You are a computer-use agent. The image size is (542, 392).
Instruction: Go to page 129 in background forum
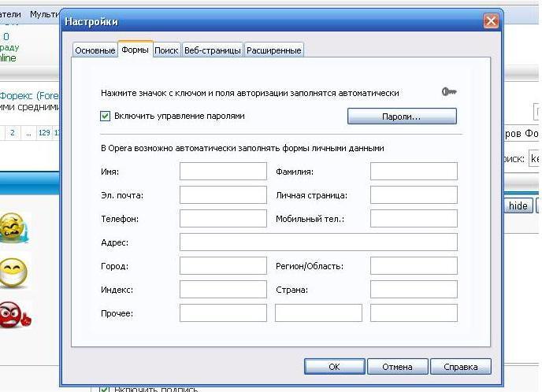pyautogui.click(x=44, y=132)
